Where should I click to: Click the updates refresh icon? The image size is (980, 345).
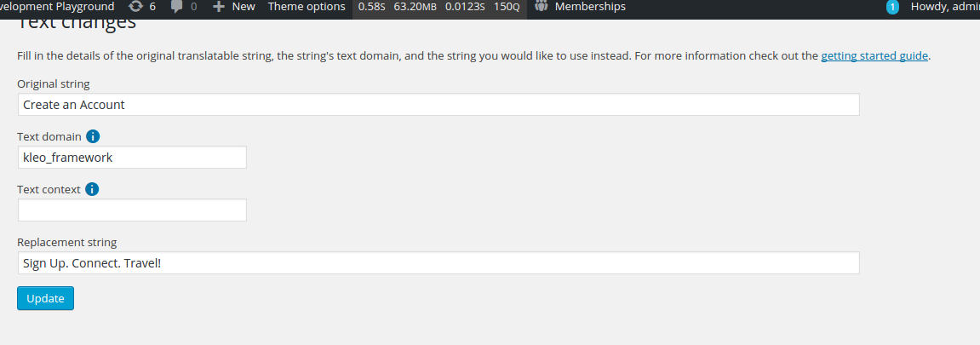[x=135, y=7]
